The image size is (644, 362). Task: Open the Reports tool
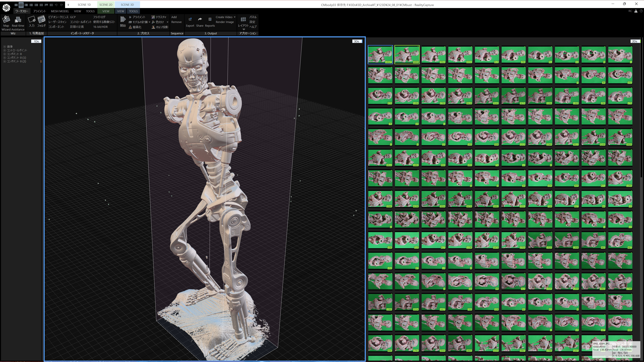210,22
